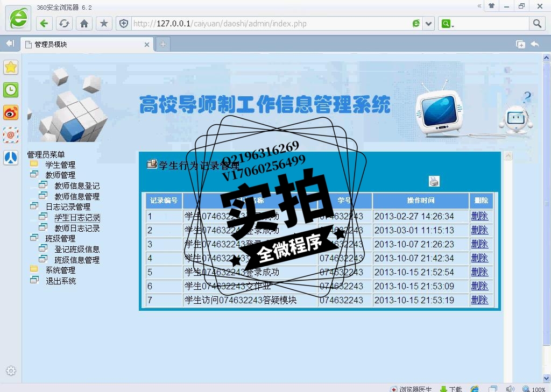Select 教师日志记录 in the menu
This screenshot has width=551, height=392.
pos(77,229)
